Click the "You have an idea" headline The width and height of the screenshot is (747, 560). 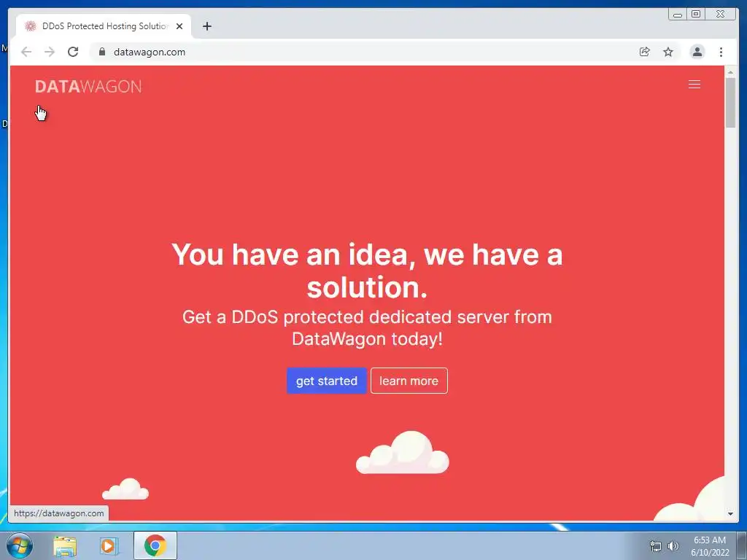coord(367,271)
